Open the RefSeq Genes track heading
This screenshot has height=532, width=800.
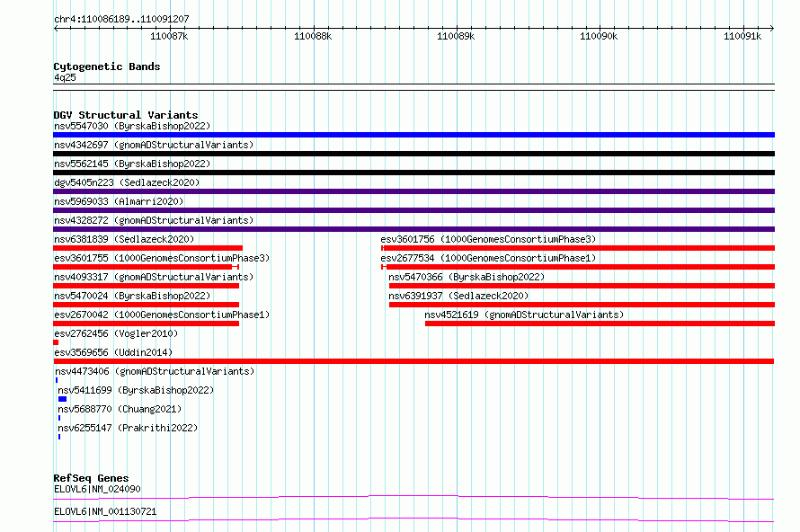(91, 478)
